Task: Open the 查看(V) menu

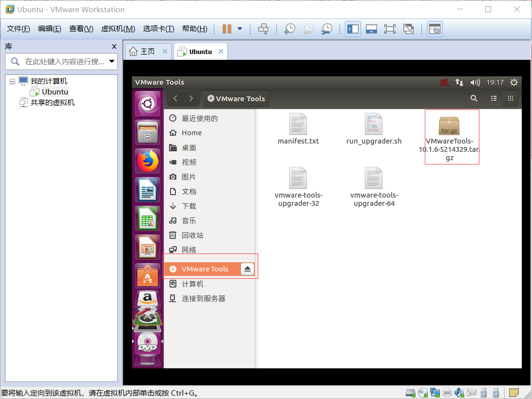Action: [81, 29]
